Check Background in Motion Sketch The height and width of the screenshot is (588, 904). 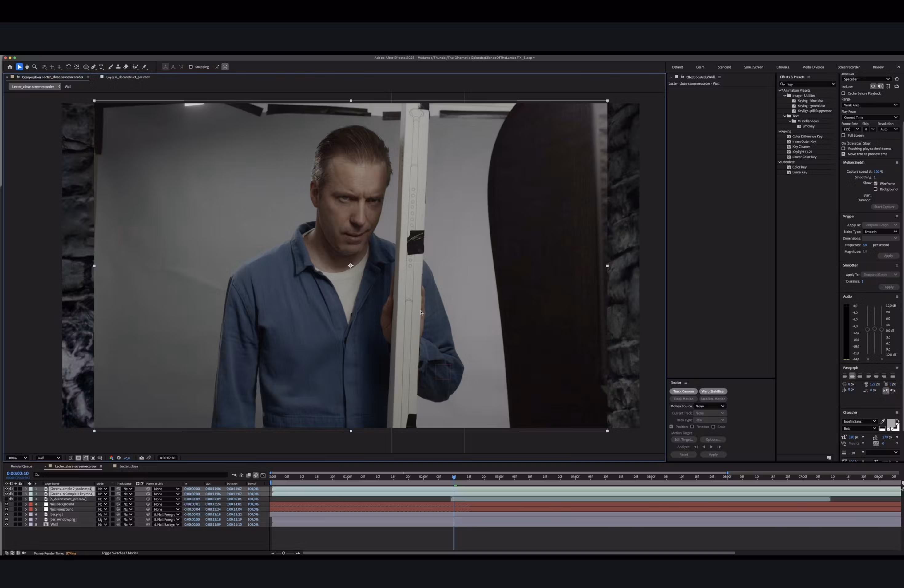coord(875,189)
